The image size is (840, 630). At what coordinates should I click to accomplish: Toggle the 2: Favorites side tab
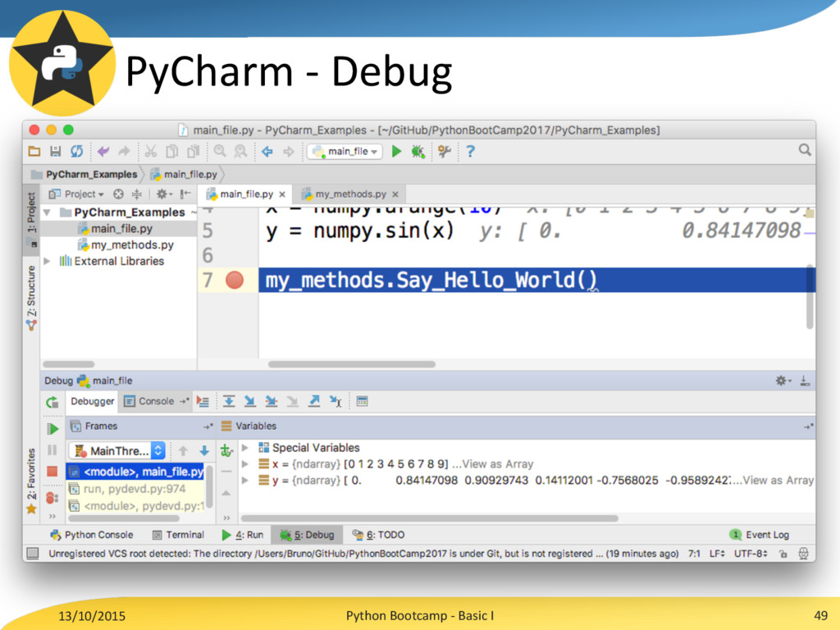32,481
